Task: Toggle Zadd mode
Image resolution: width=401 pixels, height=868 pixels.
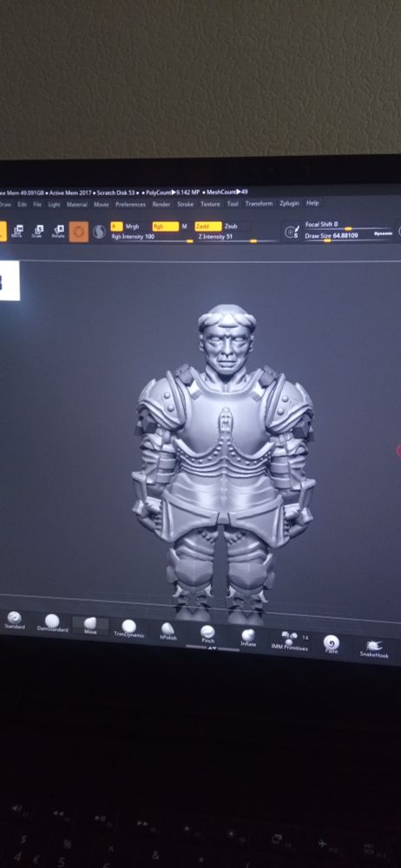Action: pos(208,227)
